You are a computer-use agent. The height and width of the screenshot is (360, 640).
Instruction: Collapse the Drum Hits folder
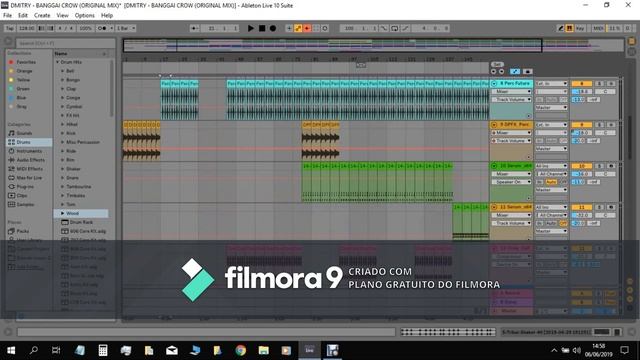[x=58, y=62]
